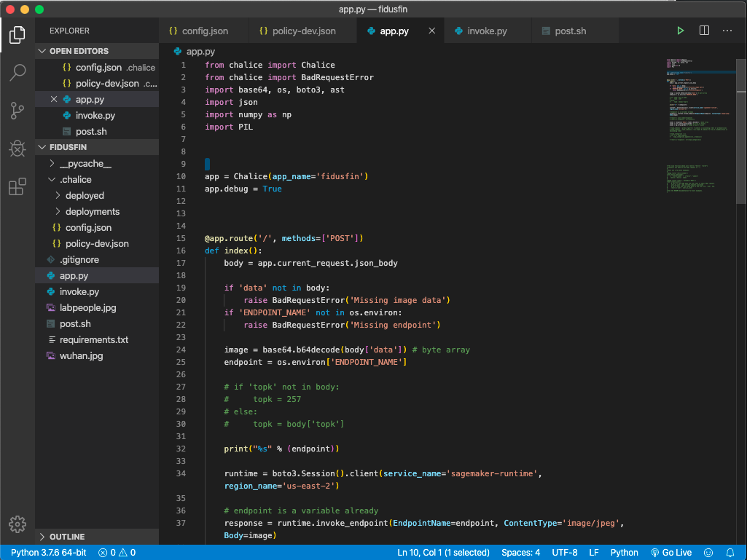Open the Source Control view

tap(17, 111)
